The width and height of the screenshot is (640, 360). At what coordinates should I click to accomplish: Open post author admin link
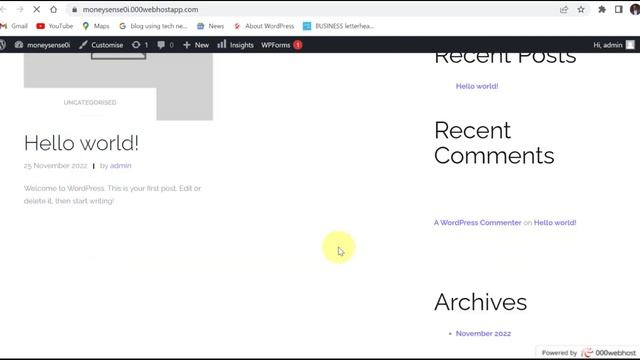click(120, 166)
